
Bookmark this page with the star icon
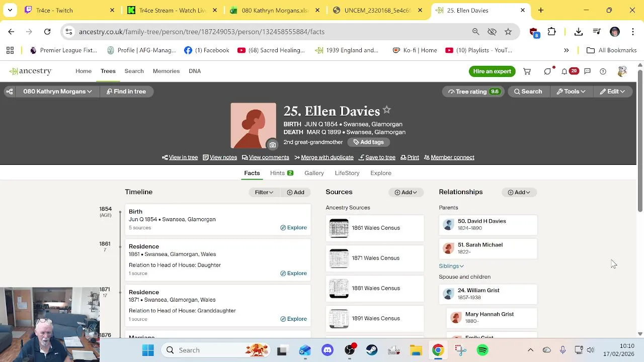[508, 32]
